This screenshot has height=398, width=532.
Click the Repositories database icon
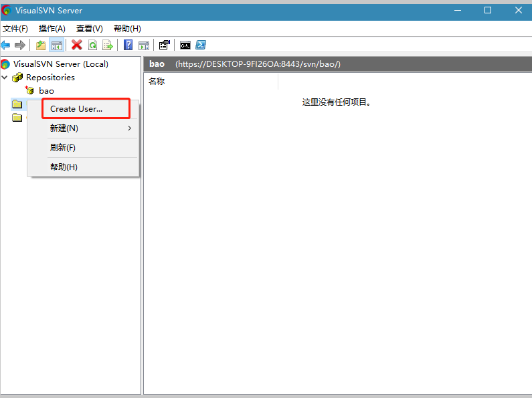pyautogui.click(x=17, y=78)
